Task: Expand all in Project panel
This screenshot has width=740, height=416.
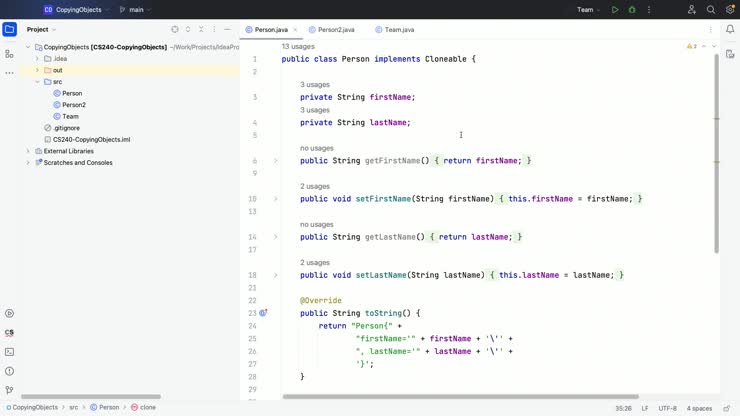Action: 188,29
